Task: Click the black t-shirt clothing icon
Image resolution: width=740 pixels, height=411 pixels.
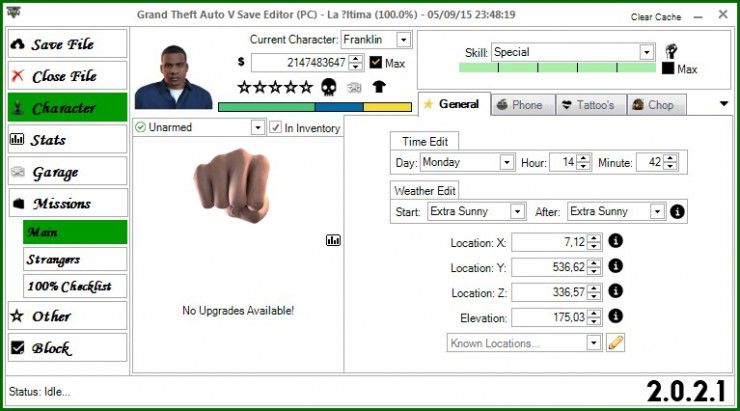Action: coord(379,87)
